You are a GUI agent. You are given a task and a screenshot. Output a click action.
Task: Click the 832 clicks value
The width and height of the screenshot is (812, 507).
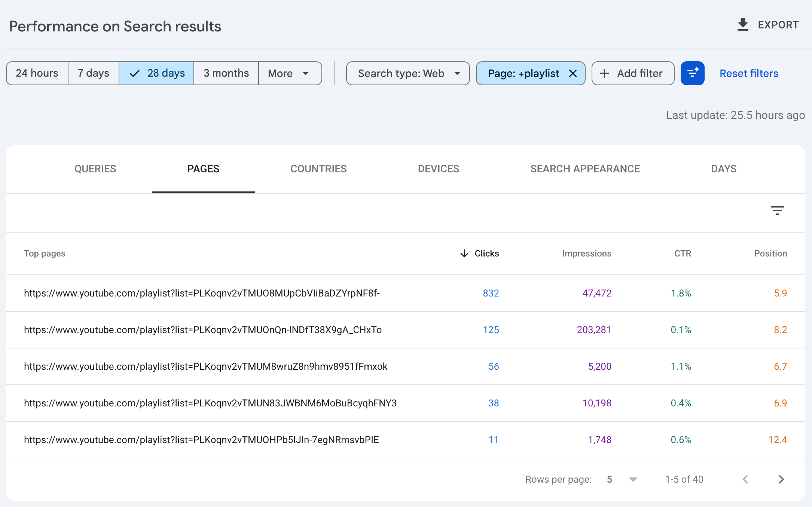click(x=491, y=293)
